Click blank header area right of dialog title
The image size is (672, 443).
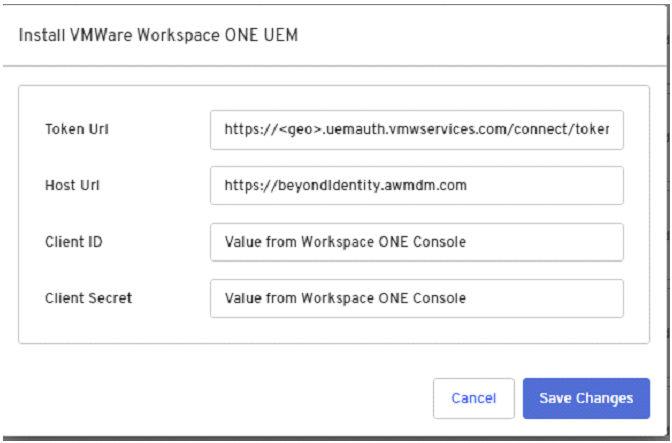tap(480, 35)
